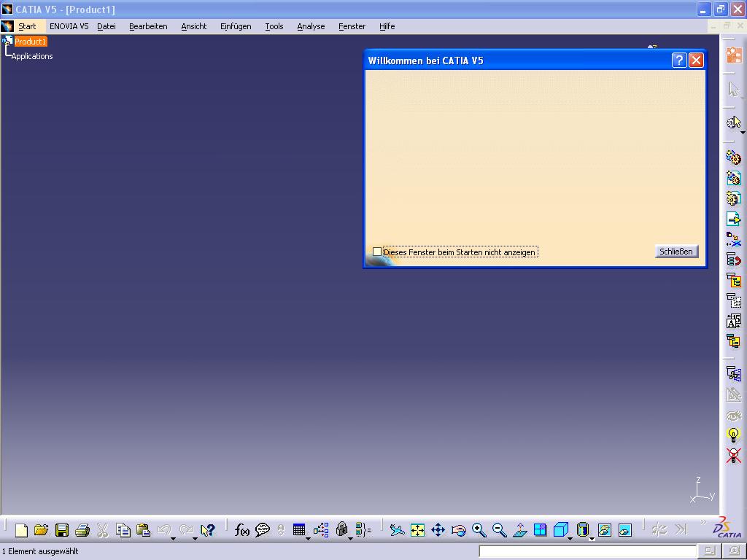Activate the Fly Mode airplane icon

tap(397, 530)
